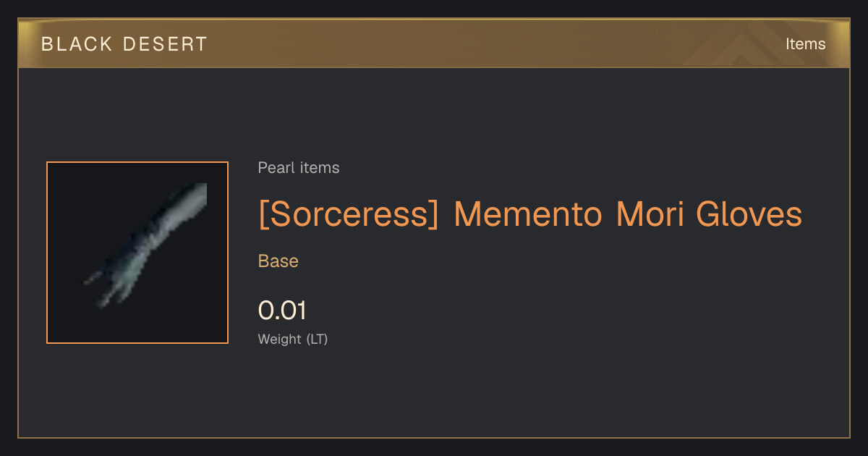868x456 pixels.
Task: Click the Base grade label
Action: [x=278, y=261]
